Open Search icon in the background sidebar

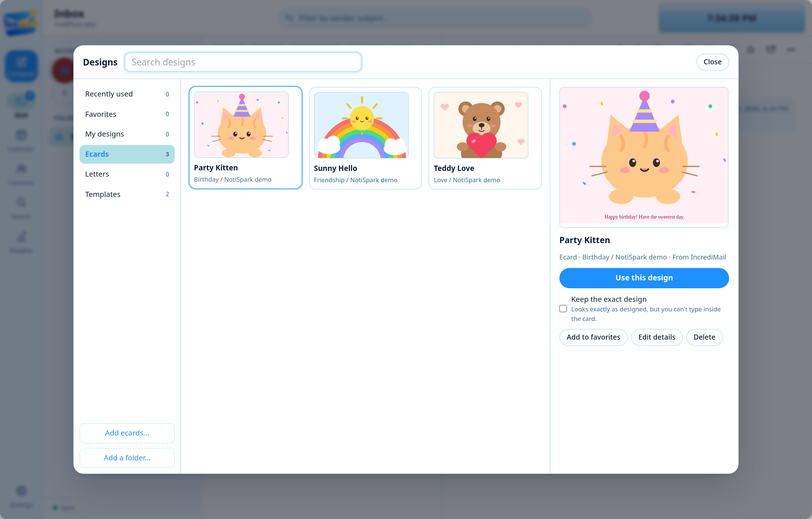pyautogui.click(x=21, y=208)
